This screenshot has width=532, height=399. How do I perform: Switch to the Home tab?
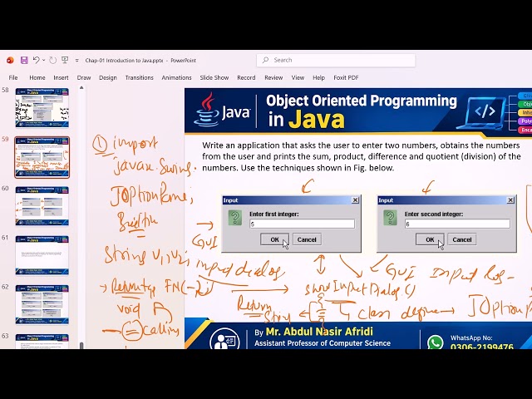37,77
